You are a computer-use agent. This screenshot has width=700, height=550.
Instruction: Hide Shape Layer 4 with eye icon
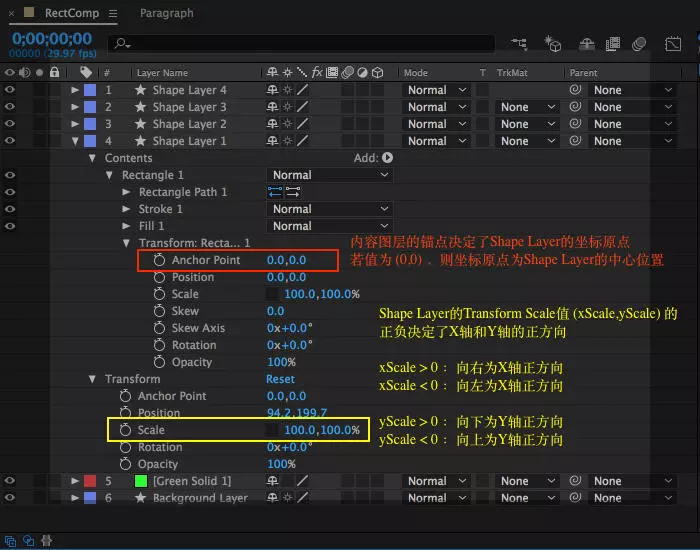(x=9, y=90)
